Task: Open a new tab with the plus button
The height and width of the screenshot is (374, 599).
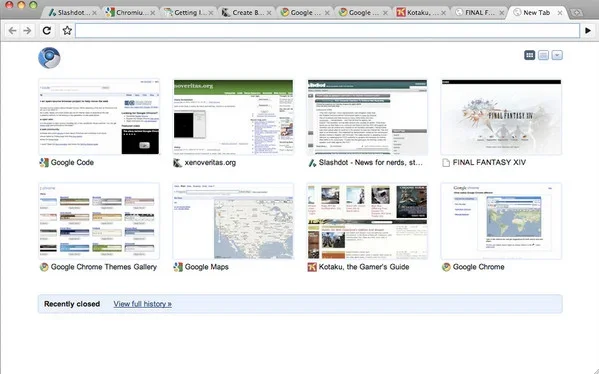Action: coord(576,13)
